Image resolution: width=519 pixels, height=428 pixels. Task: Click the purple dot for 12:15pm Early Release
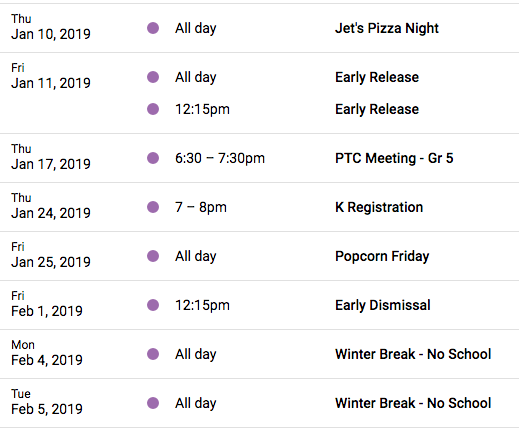coord(153,109)
